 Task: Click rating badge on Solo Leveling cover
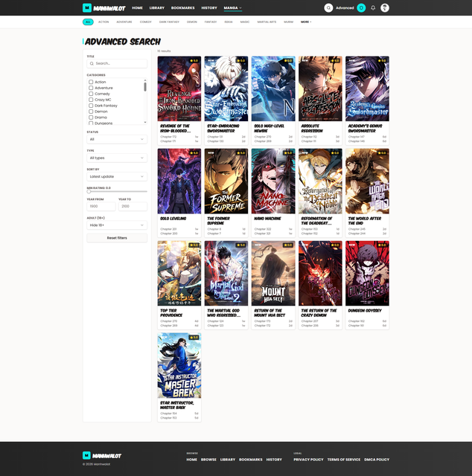point(194,153)
